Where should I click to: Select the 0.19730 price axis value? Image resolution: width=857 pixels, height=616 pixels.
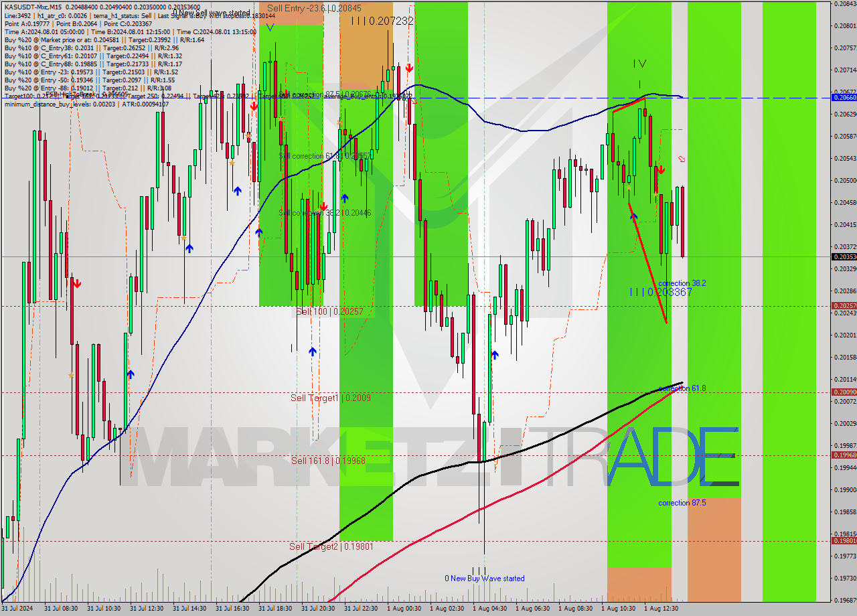pyautogui.click(x=844, y=577)
